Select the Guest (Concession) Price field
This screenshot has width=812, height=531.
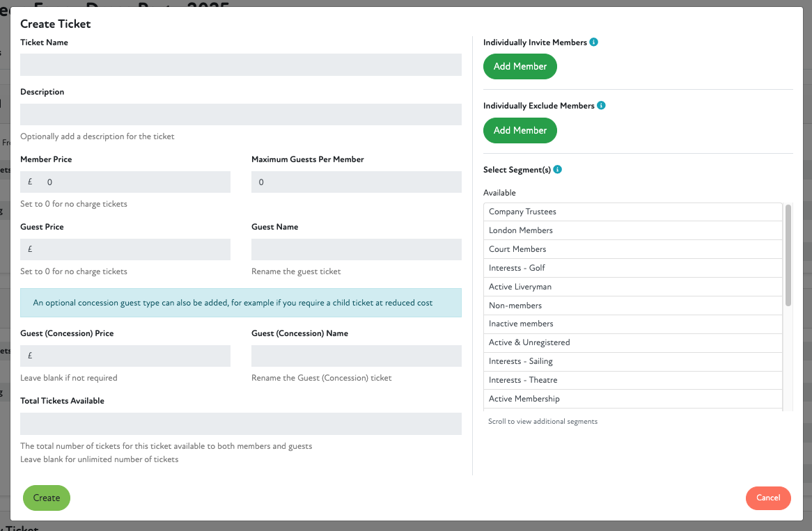pyautogui.click(x=132, y=356)
